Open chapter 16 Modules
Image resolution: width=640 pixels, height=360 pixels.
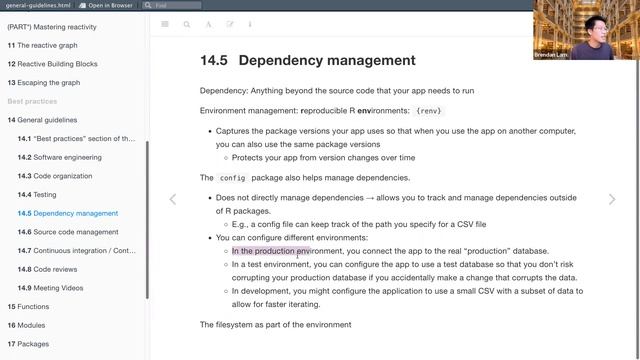(x=26, y=325)
